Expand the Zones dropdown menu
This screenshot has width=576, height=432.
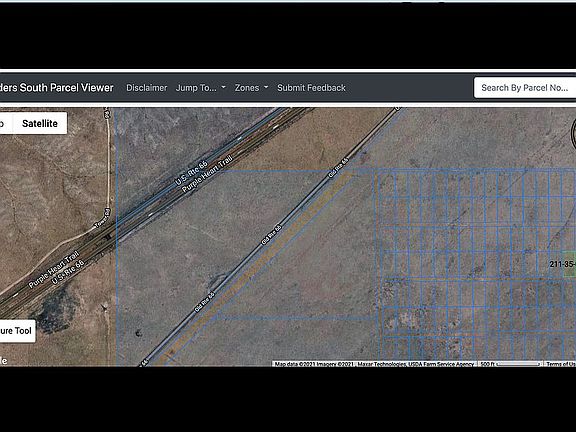click(251, 88)
